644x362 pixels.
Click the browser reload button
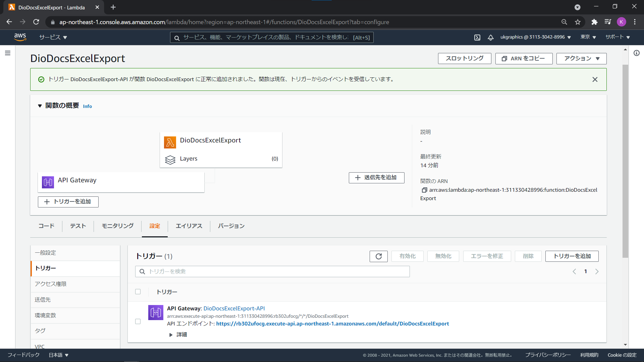(x=36, y=22)
